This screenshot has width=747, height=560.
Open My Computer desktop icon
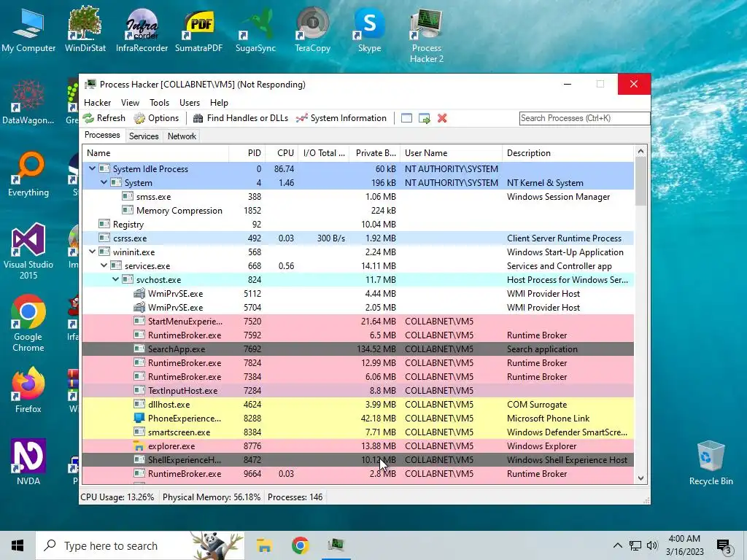tap(28, 29)
